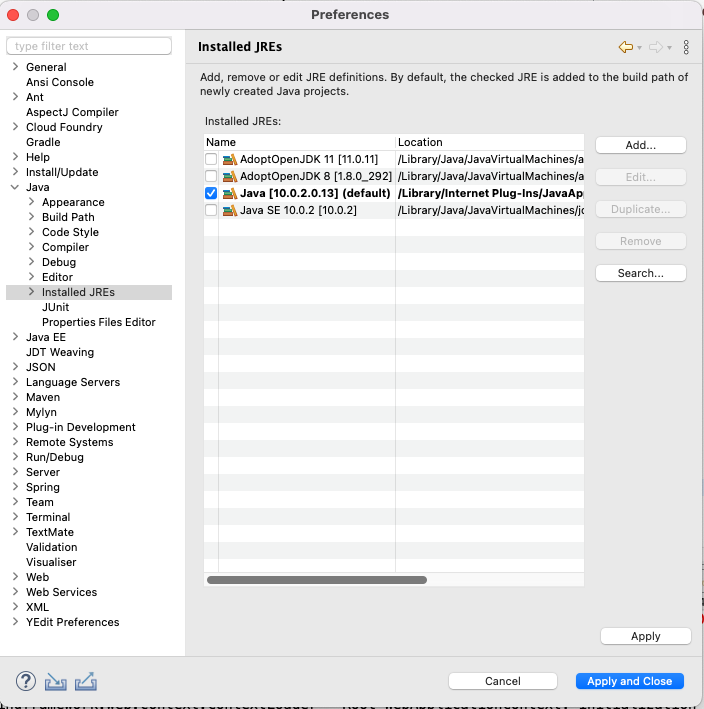Select Web Services in the tree
This screenshot has height=709, width=704.
[x=61, y=592]
